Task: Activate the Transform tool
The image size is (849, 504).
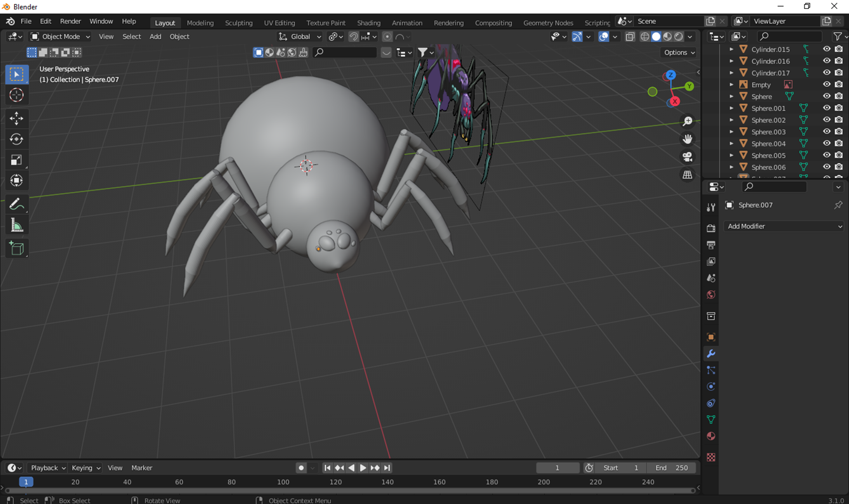Action: [17, 181]
